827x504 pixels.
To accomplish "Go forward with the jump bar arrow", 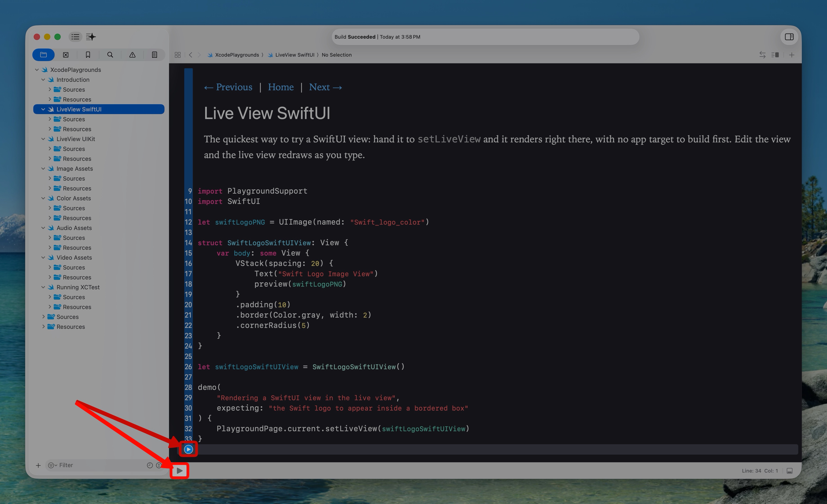I will coord(199,55).
